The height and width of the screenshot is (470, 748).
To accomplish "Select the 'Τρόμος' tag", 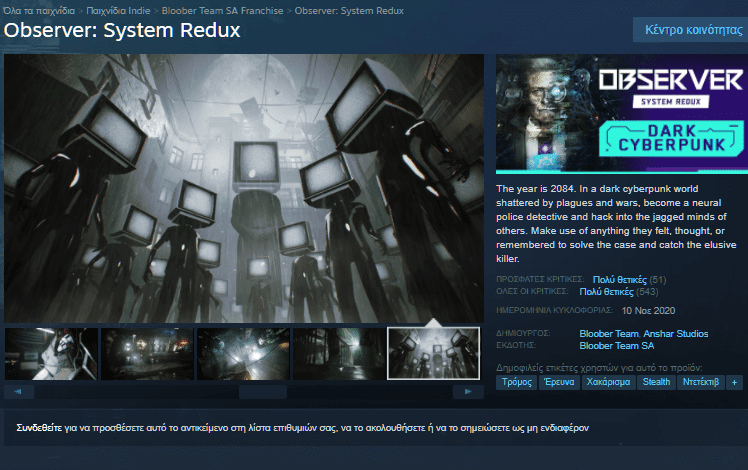I will [x=517, y=382].
